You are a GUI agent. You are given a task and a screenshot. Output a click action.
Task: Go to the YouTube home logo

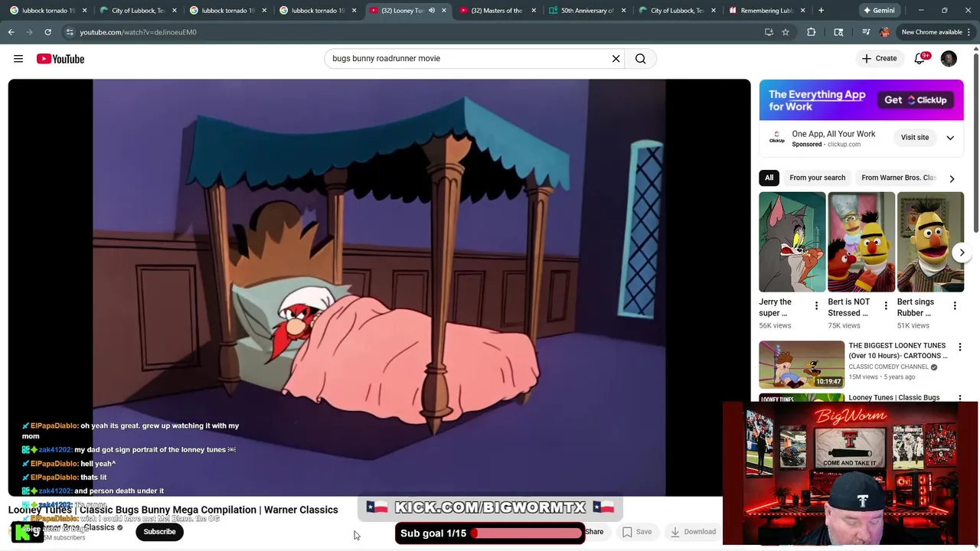click(60, 59)
